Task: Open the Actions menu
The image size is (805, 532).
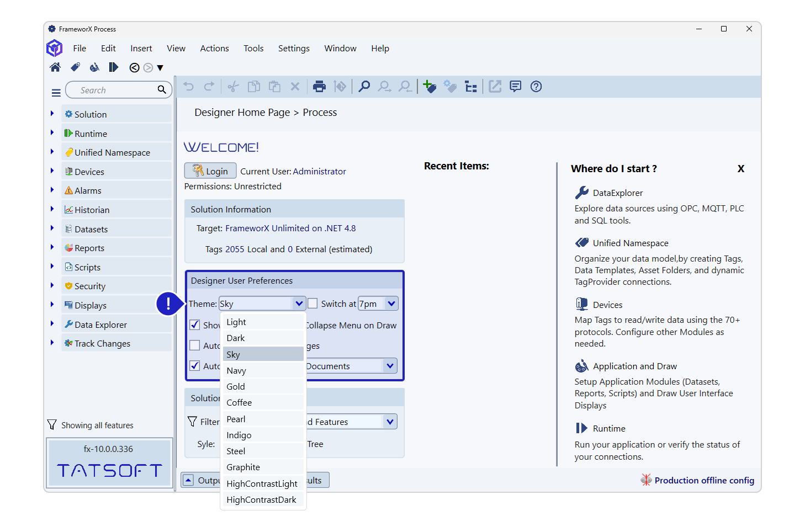Action: point(214,49)
